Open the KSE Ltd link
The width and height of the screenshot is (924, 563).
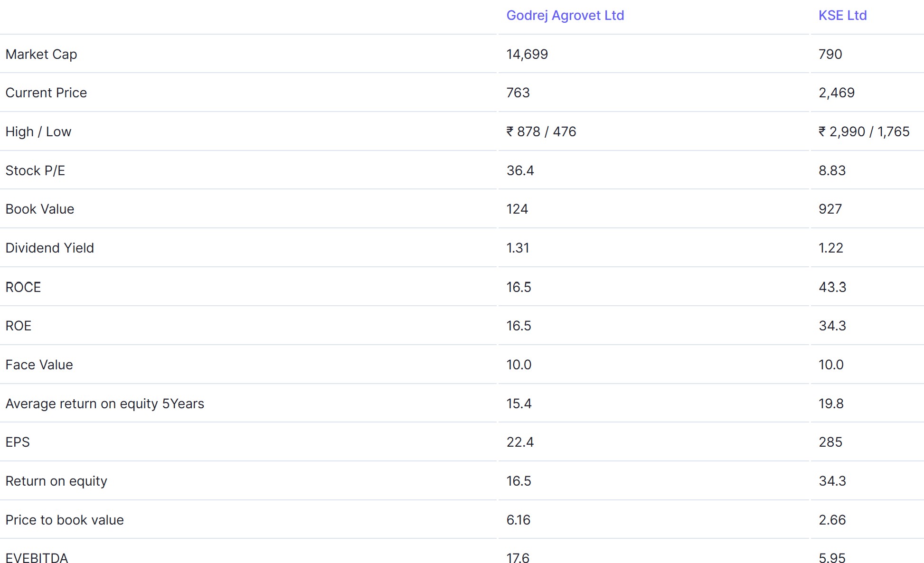click(842, 16)
